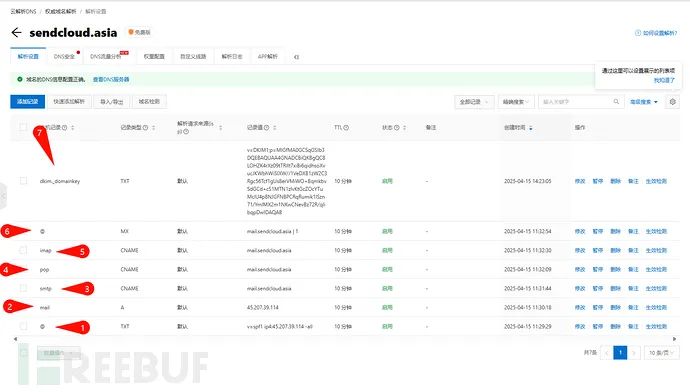Sort by the 状态 column sort arrows

point(404,128)
